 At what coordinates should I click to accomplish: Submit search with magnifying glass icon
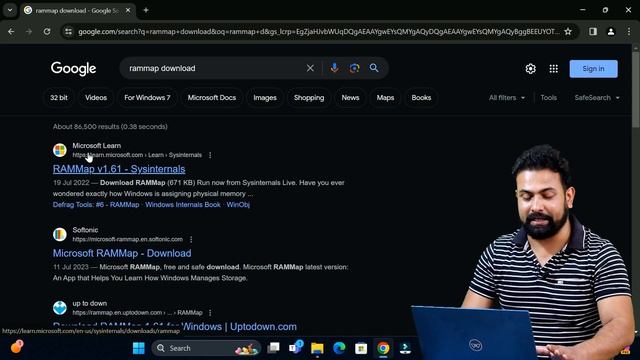(374, 68)
